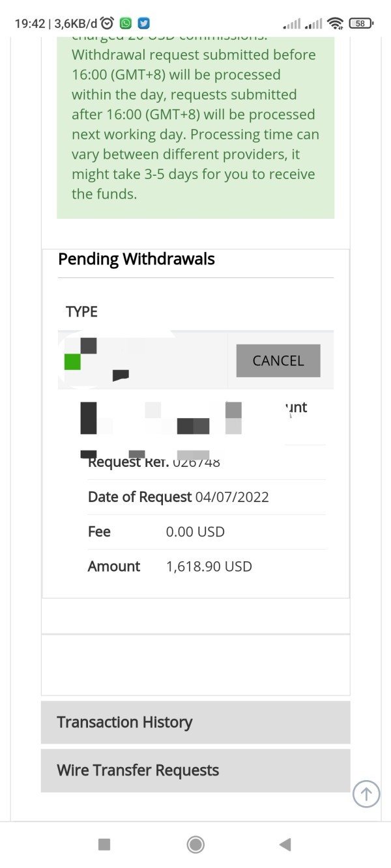The image size is (391, 868).
Task: Tap the Wi-Fi status icon
Action: [336, 23]
